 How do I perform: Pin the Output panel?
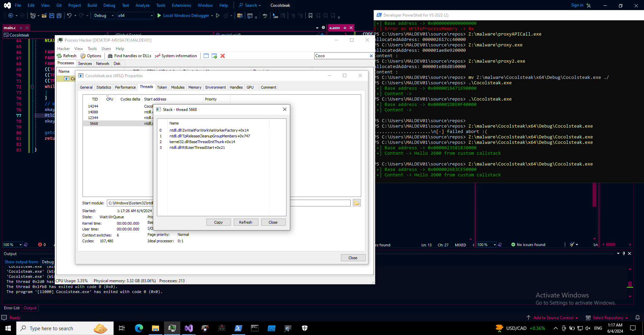[624, 253]
